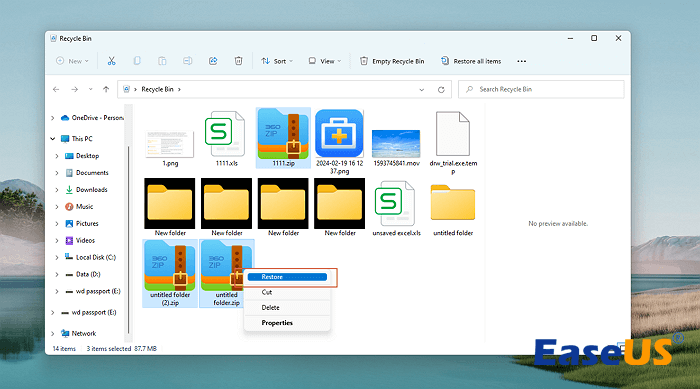Select OneDrive - Personal in sidebar
Screen dimensions: 700x389
point(92,118)
